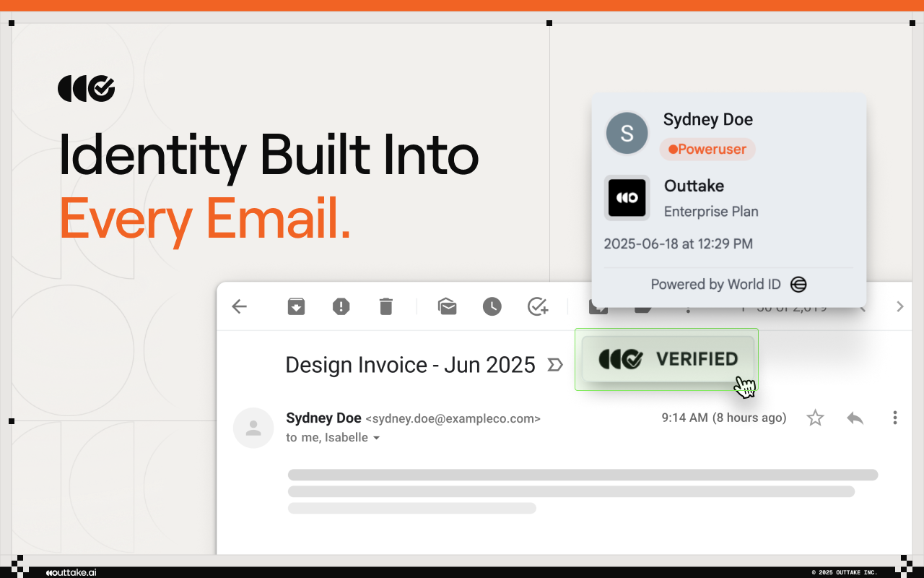The image size is (924, 578).
Task: Click Powered by World ID link
Action: click(717, 285)
